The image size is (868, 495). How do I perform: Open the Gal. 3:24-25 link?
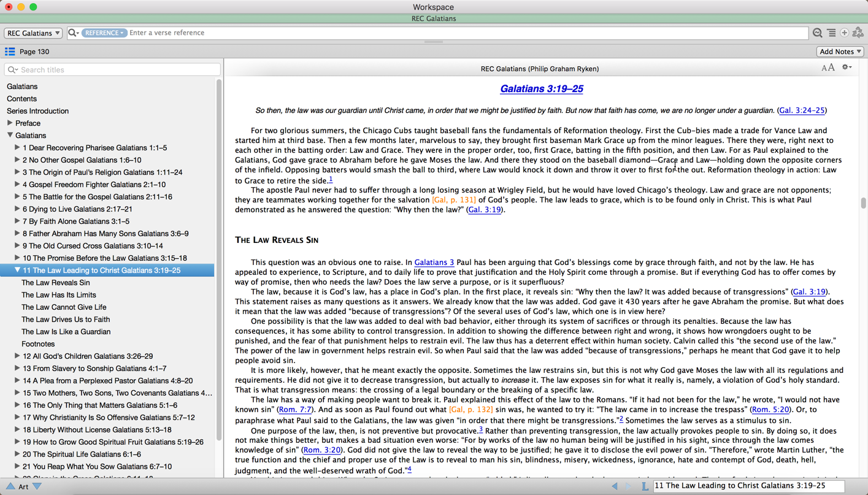click(802, 110)
